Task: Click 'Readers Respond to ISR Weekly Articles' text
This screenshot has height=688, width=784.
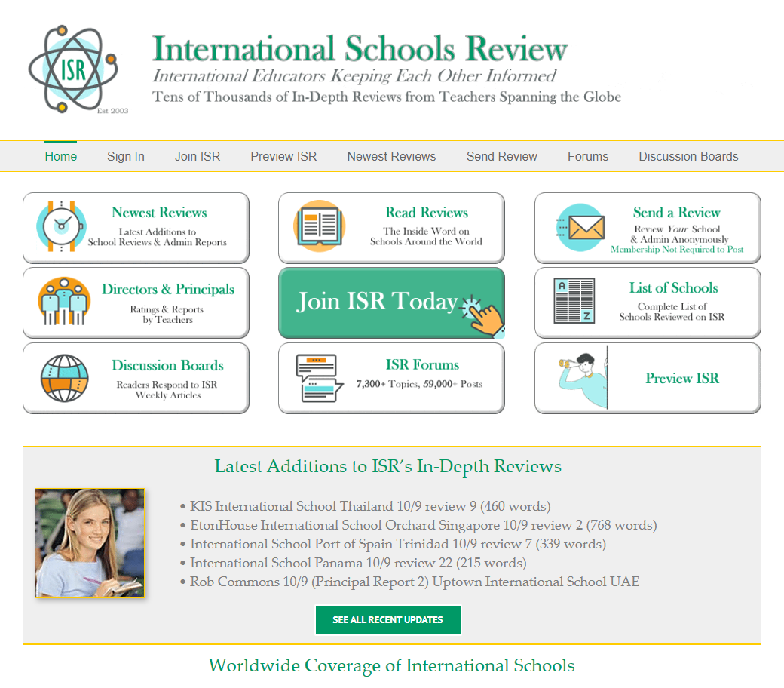Action: click(167, 390)
